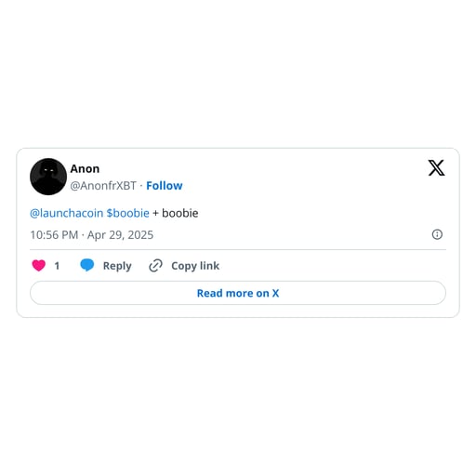Open the Anon display name
The height and width of the screenshot is (476, 476).
85,169
